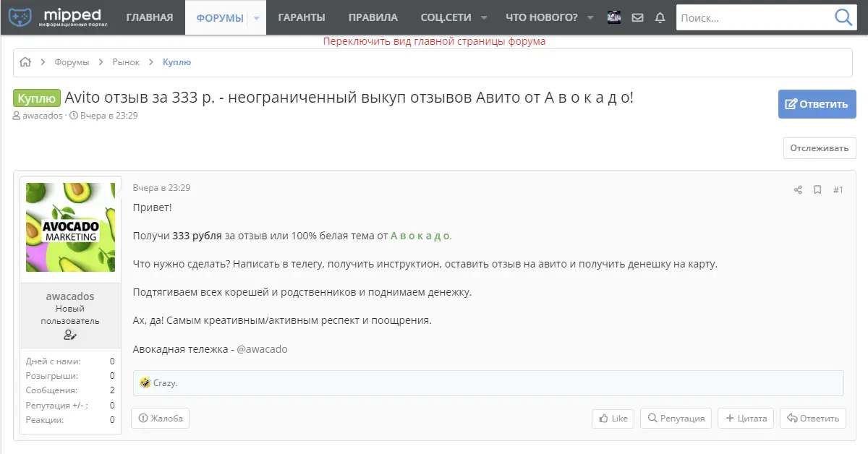Open the ПРАВИЛА menu item

[373, 17]
